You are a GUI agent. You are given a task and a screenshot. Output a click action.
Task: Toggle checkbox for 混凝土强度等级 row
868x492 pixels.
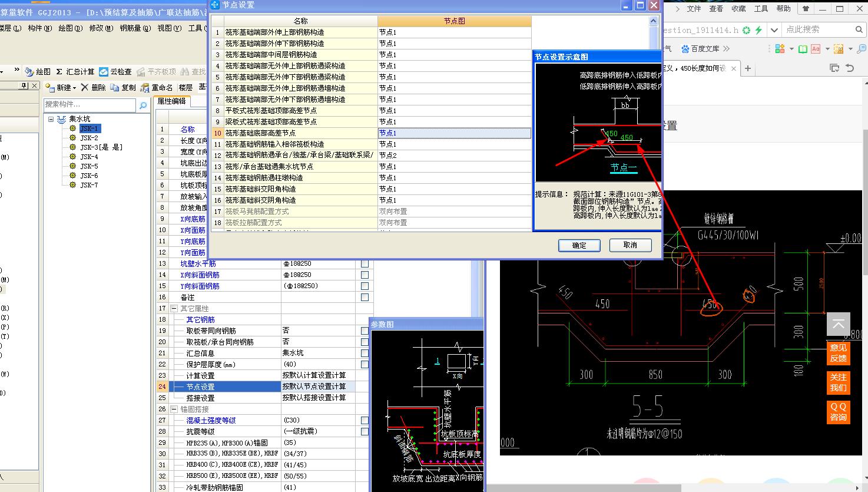[x=365, y=421]
